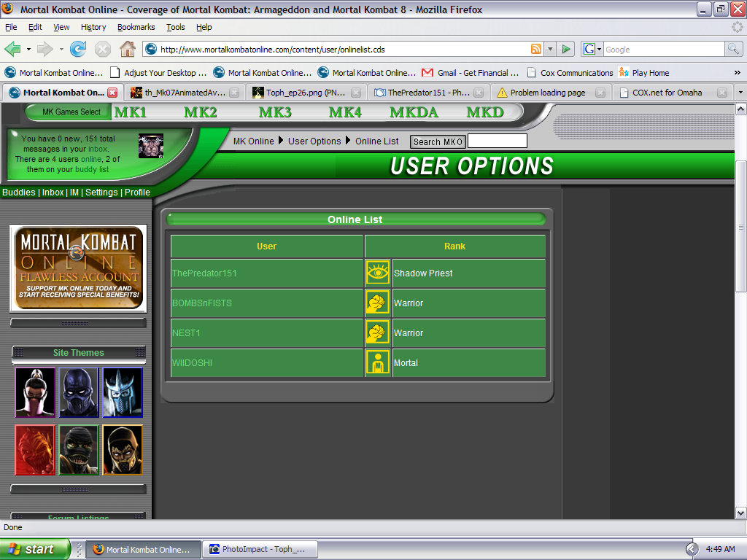Screen dimensions: 747x560
Task: Select the purple masked ninja site theme
Action: (79, 392)
